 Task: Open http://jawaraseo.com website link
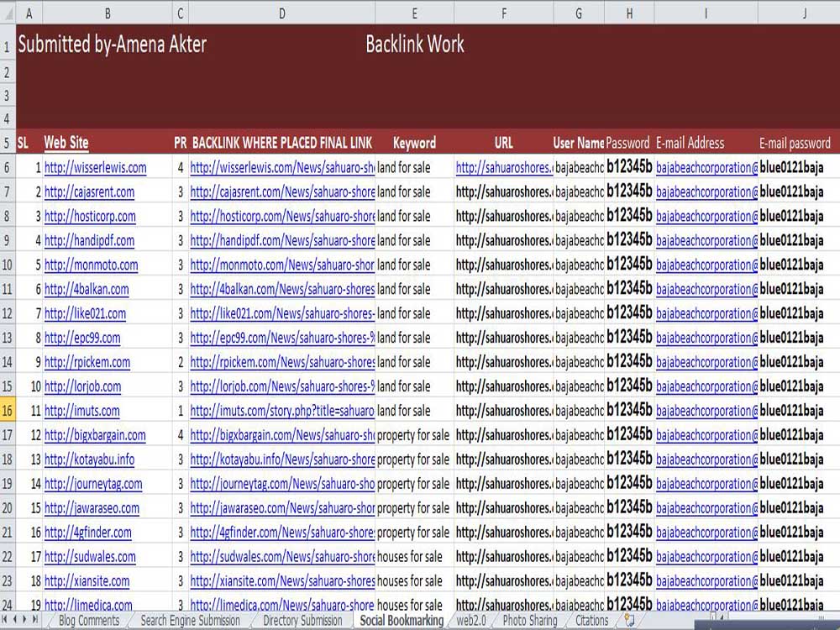(92, 508)
